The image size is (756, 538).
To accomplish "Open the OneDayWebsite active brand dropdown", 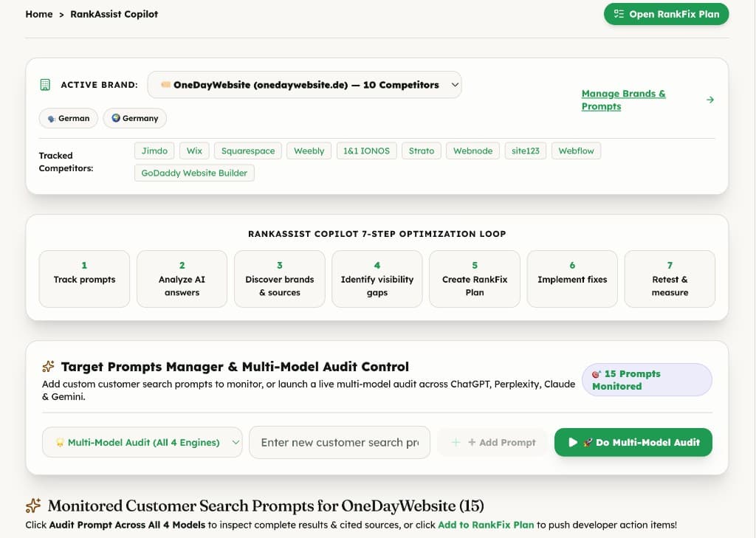I will (x=305, y=85).
